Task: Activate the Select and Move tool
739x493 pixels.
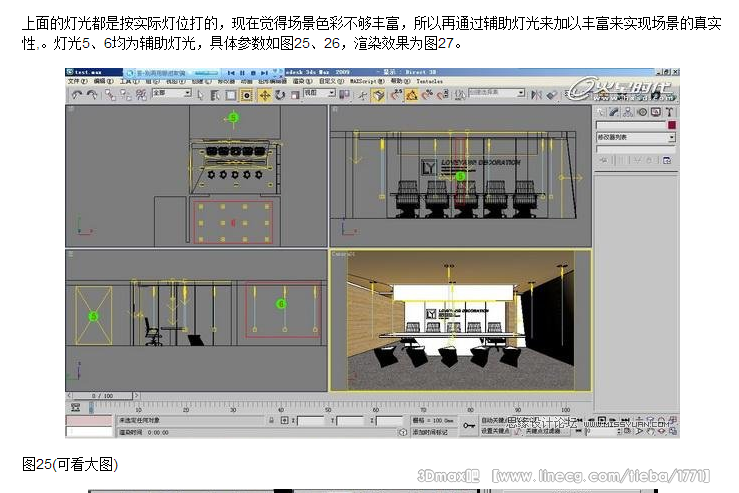Action: (264, 95)
